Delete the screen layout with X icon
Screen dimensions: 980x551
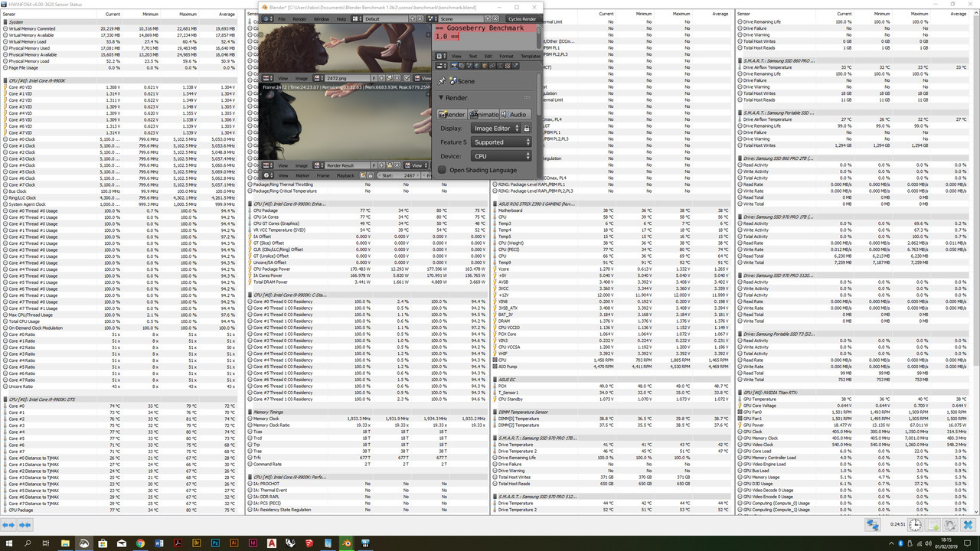pyautogui.click(x=420, y=19)
